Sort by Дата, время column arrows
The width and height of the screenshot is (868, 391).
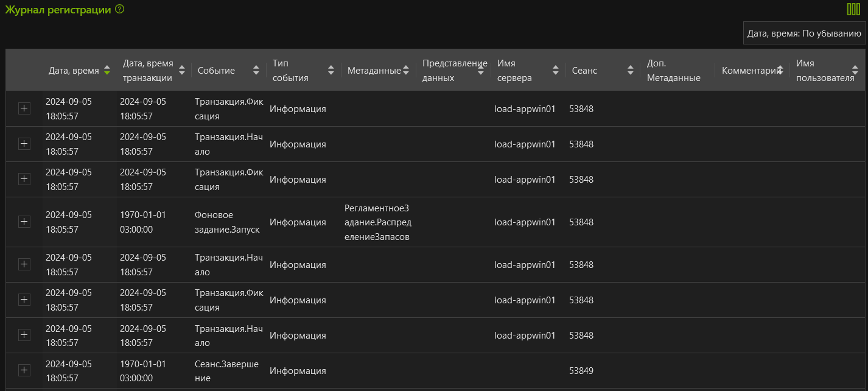pyautogui.click(x=107, y=70)
